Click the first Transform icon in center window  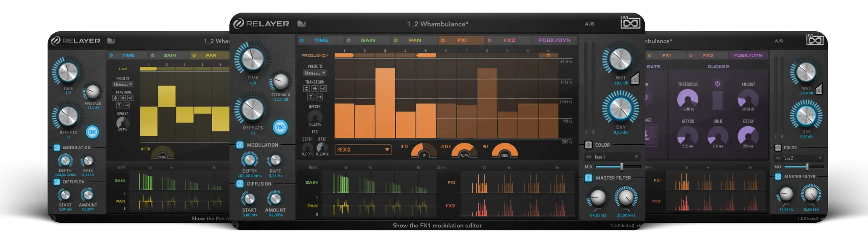306,89
